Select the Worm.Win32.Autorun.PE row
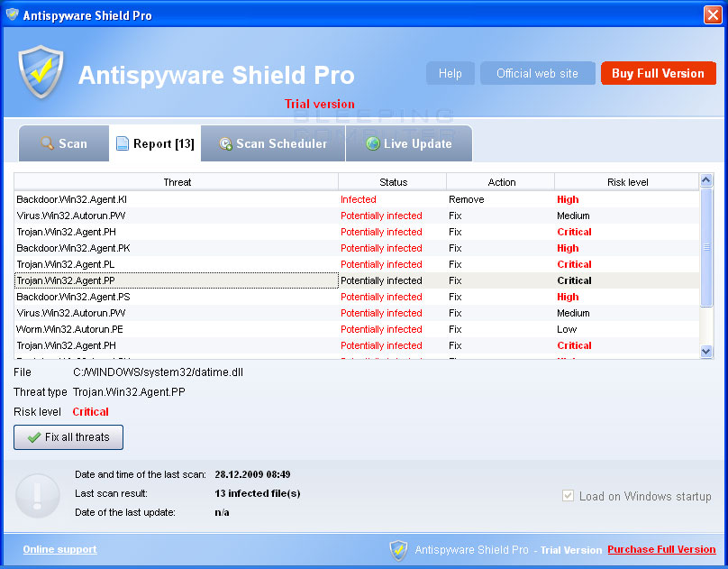Viewport: 728px width, 569px height. (x=357, y=329)
